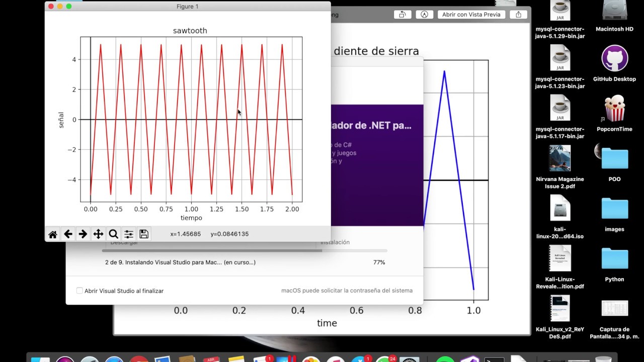Click the señal y-axis label
This screenshot has width=644, height=362.
point(61,120)
